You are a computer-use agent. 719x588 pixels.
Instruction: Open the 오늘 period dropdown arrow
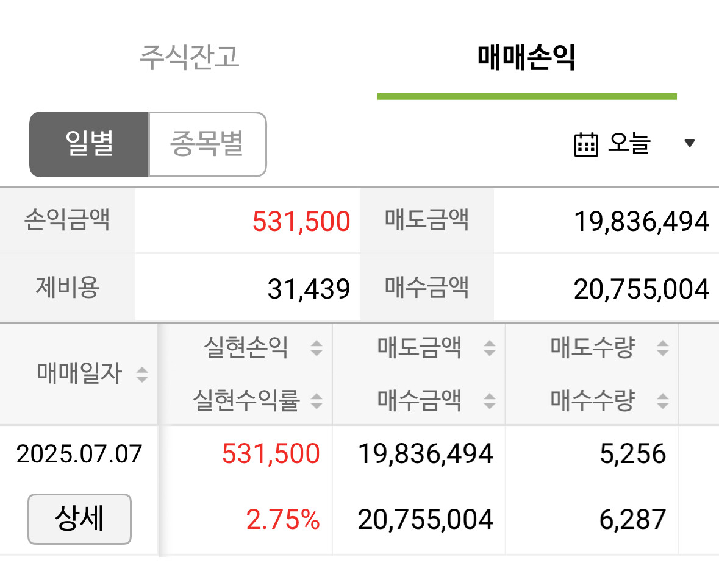690,144
